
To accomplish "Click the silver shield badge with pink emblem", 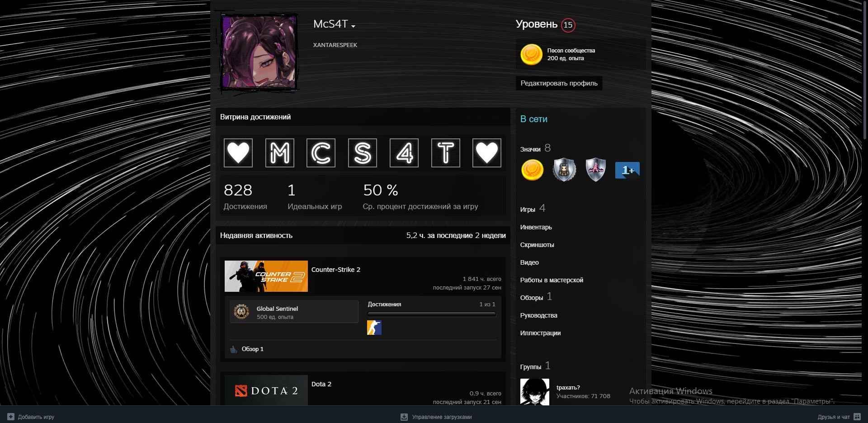I will pyautogui.click(x=595, y=170).
